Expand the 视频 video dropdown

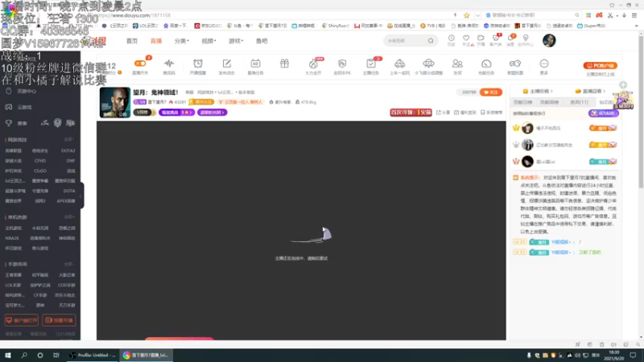pyautogui.click(x=208, y=41)
